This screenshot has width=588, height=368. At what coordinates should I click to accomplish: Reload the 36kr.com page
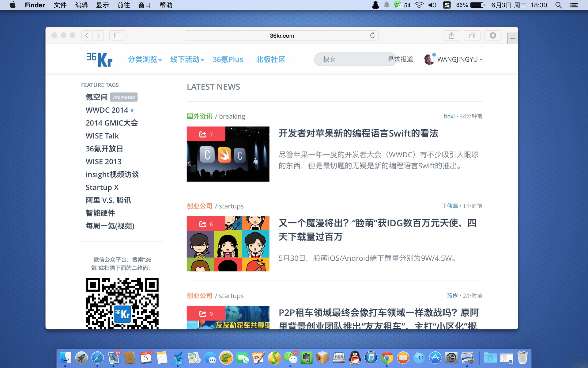tap(372, 35)
